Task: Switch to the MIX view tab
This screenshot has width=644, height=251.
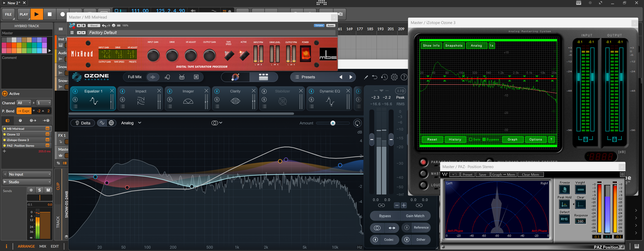Action: tap(43, 246)
